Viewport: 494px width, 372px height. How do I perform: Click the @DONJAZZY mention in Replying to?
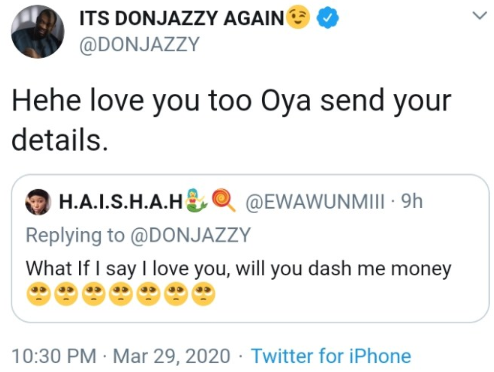[x=190, y=235]
